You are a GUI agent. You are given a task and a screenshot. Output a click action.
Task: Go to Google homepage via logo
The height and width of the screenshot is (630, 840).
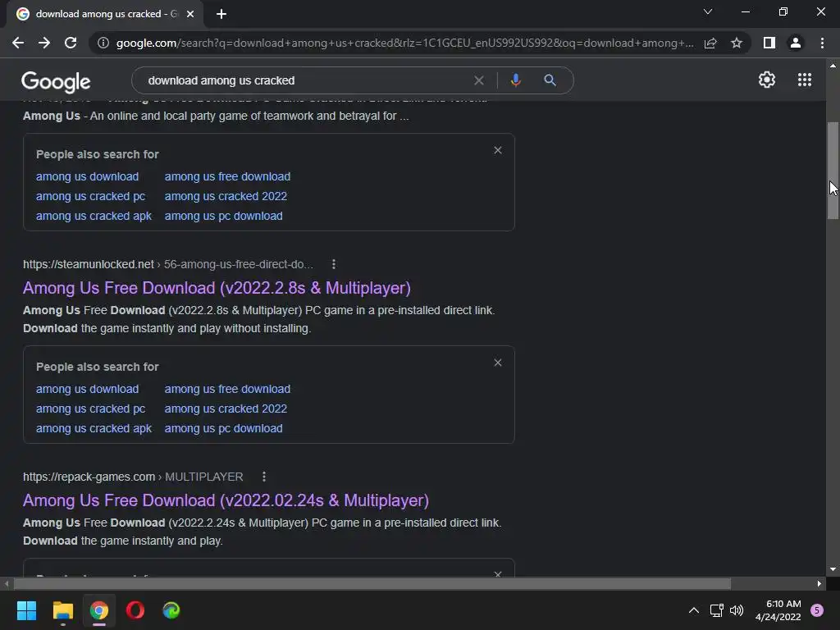pyautogui.click(x=56, y=81)
